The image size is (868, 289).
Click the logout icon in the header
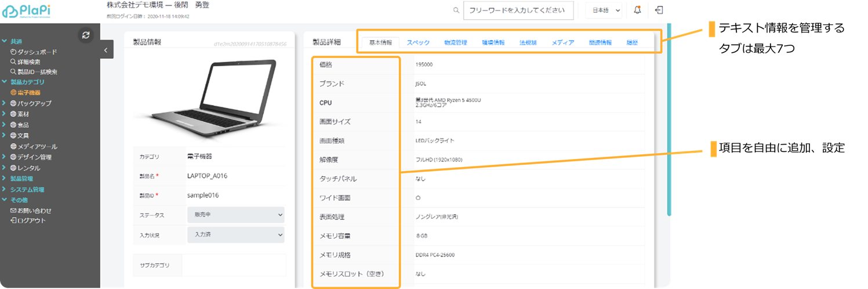(659, 10)
